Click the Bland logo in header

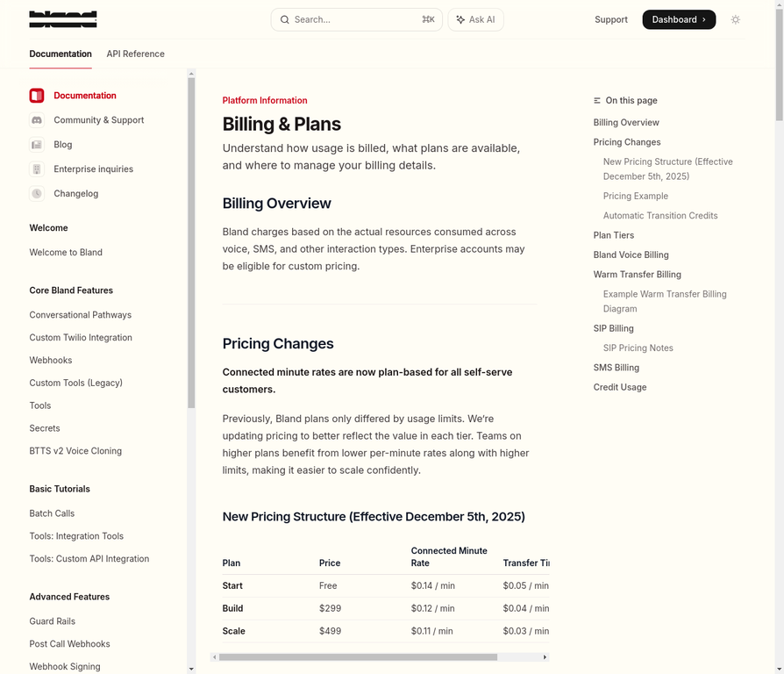pos(63,19)
